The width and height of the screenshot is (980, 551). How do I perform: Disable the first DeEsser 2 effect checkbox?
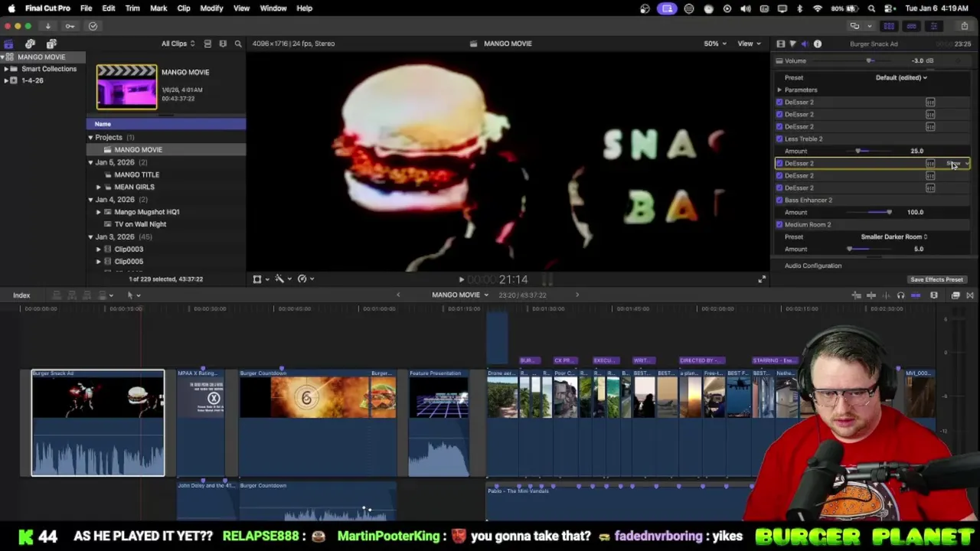tap(779, 102)
